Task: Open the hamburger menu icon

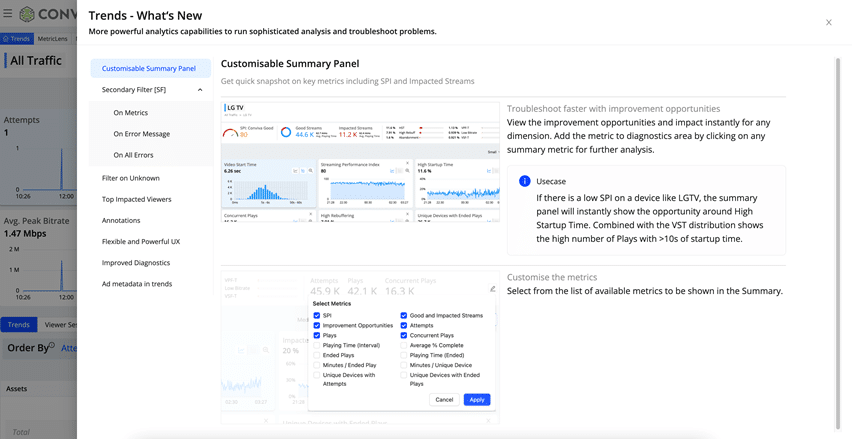Action: tap(8, 13)
